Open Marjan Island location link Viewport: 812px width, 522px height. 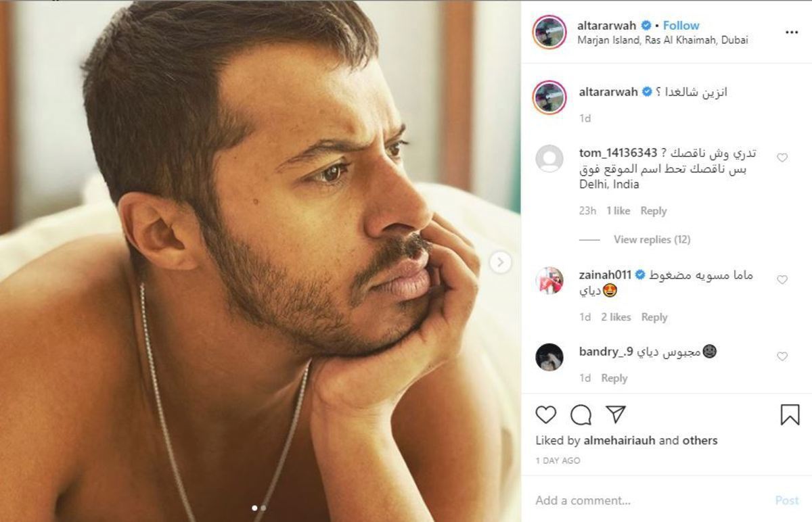pos(662,40)
